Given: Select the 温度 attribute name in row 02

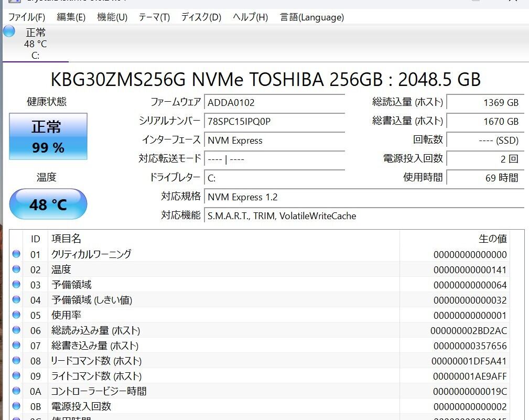Looking at the screenshot, I should pos(61,269).
